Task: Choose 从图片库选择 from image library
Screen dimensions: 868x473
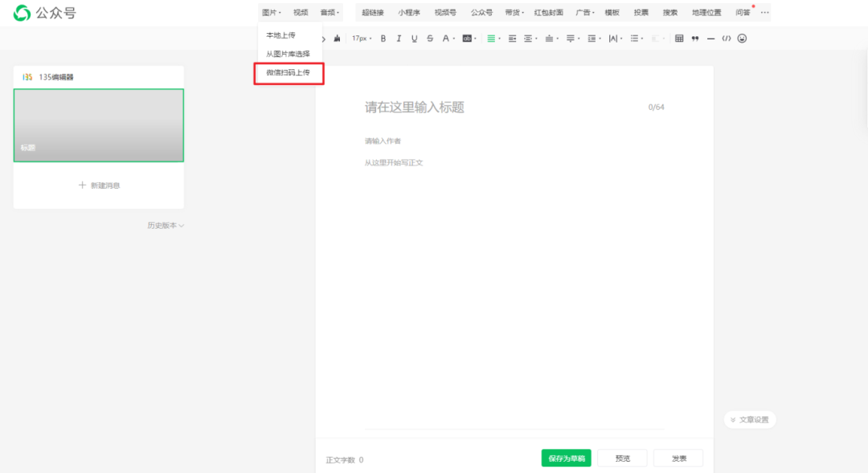Action: point(289,55)
